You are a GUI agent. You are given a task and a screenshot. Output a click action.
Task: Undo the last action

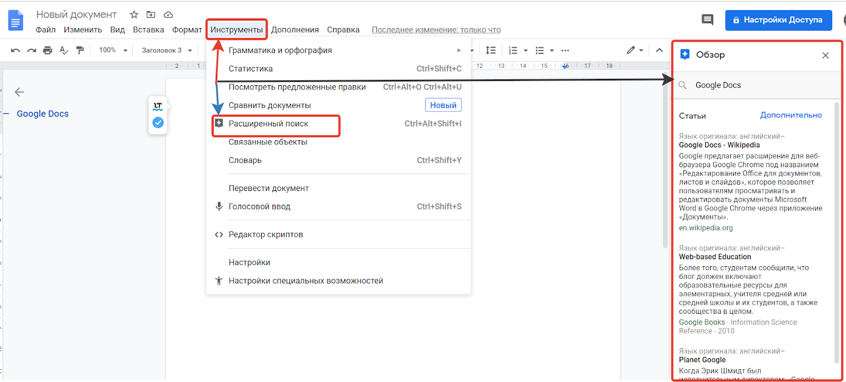pos(16,50)
